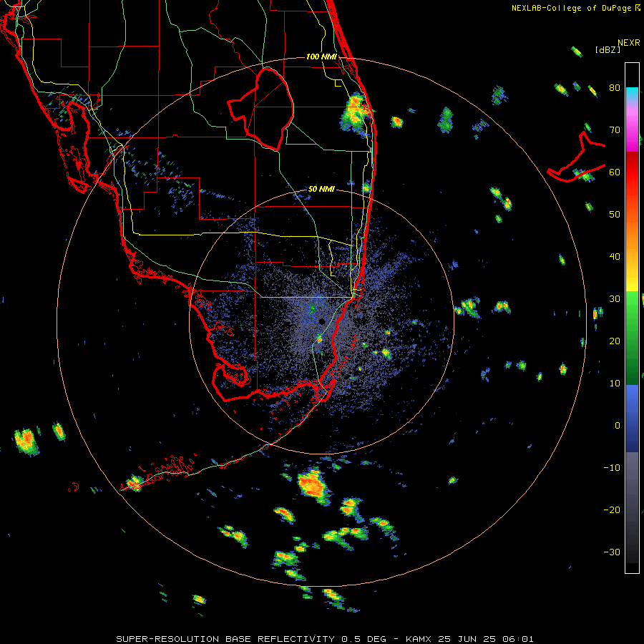Screen dimensions: 644x644
Task: Click the '60' value on the dBZ scale
Action: coord(615,172)
